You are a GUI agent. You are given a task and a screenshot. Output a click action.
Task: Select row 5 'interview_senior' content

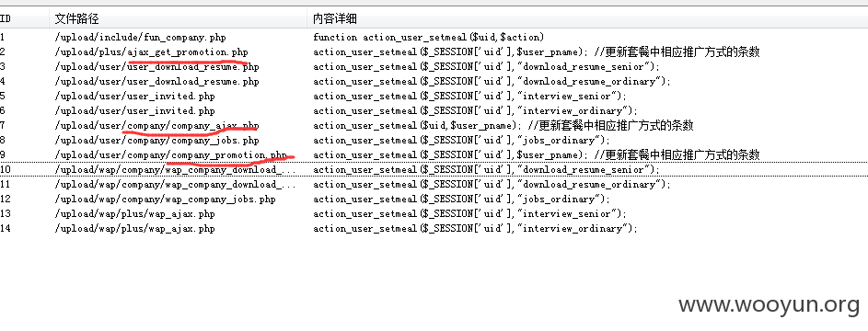pos(470,97)
